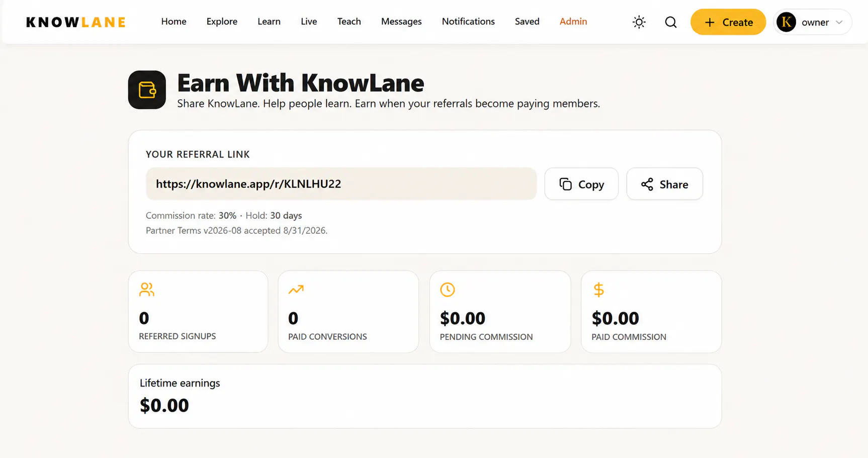The image size is (868, 458).
Task: Click Earn With KnowLane heading
Action: tap(301, 83)
